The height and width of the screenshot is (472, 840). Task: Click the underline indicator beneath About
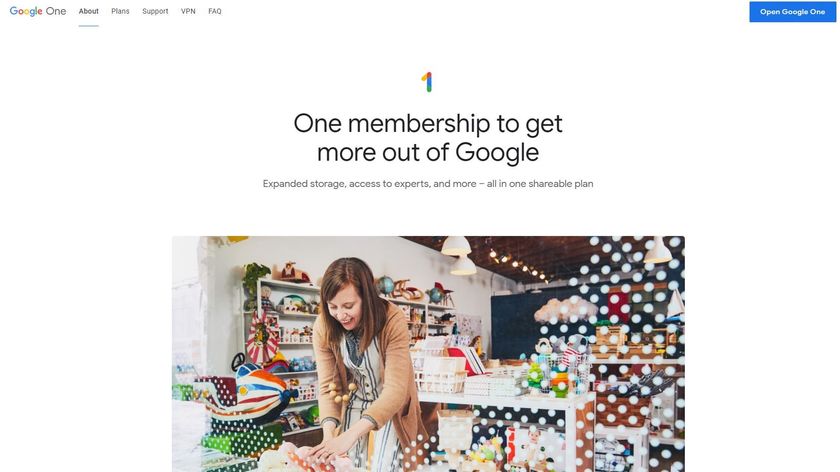tap(88, 25)
